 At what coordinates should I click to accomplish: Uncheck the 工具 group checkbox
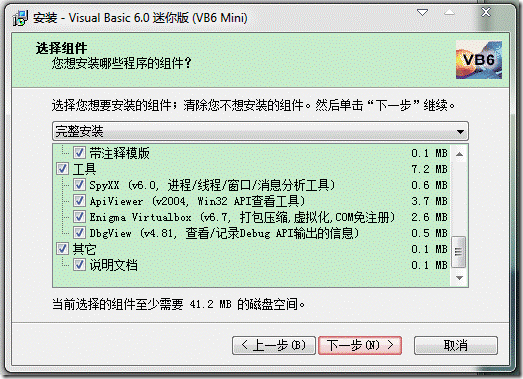point(63,169)
